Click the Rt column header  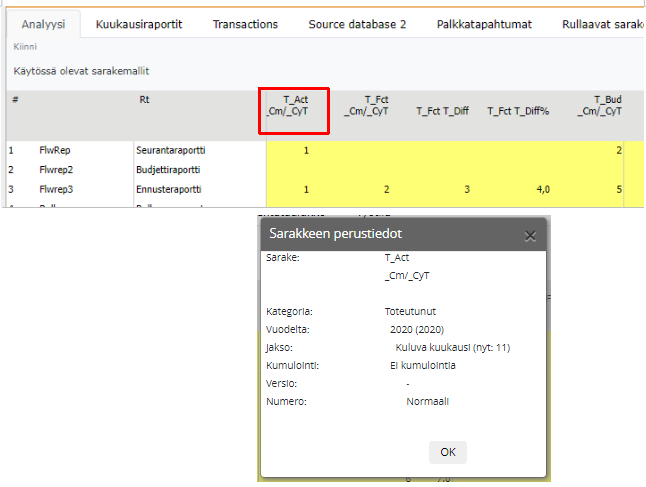point(145,100)
